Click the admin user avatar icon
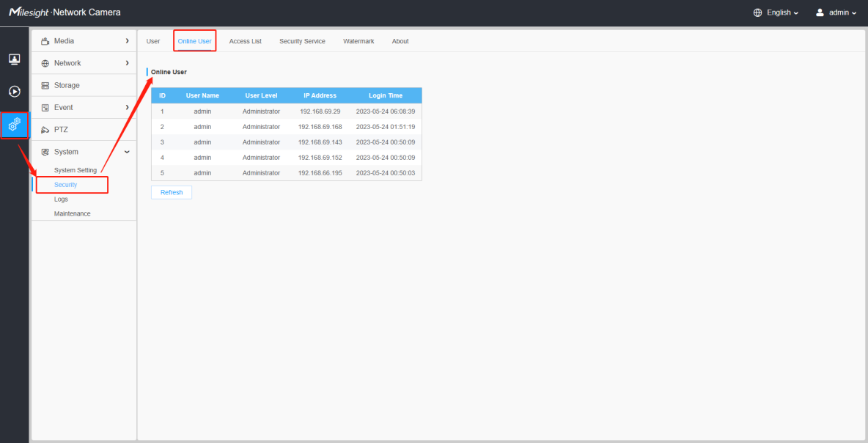 [x=820, y=12]
